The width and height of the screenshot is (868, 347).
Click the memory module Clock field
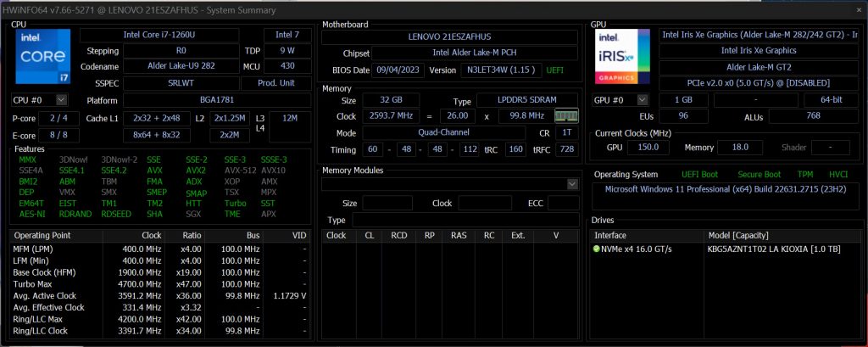coord(485,204)
